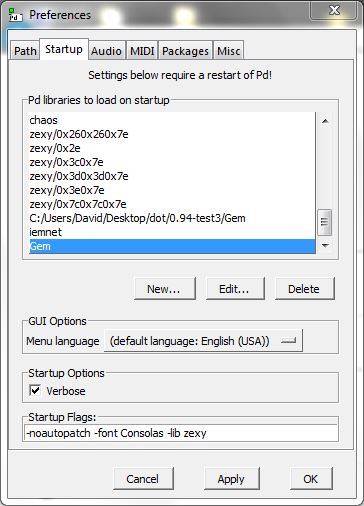Cancel the preferences changes

[143, 479]
